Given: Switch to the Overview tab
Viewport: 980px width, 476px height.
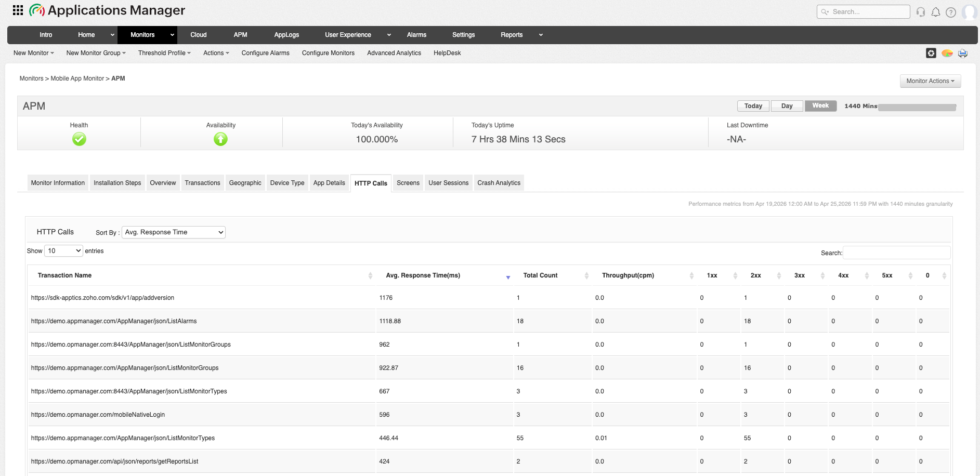Looking at the screenshot, I should click(163, 183).
